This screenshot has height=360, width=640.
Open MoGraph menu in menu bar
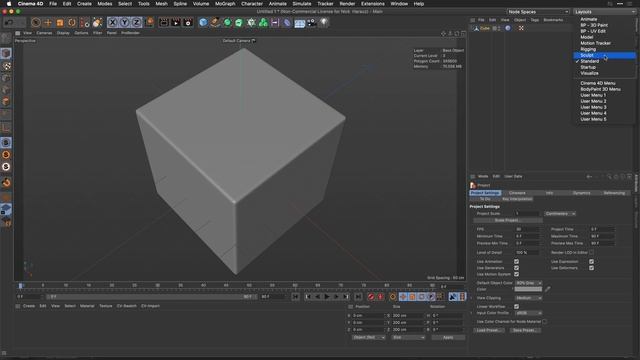(225, 4)
